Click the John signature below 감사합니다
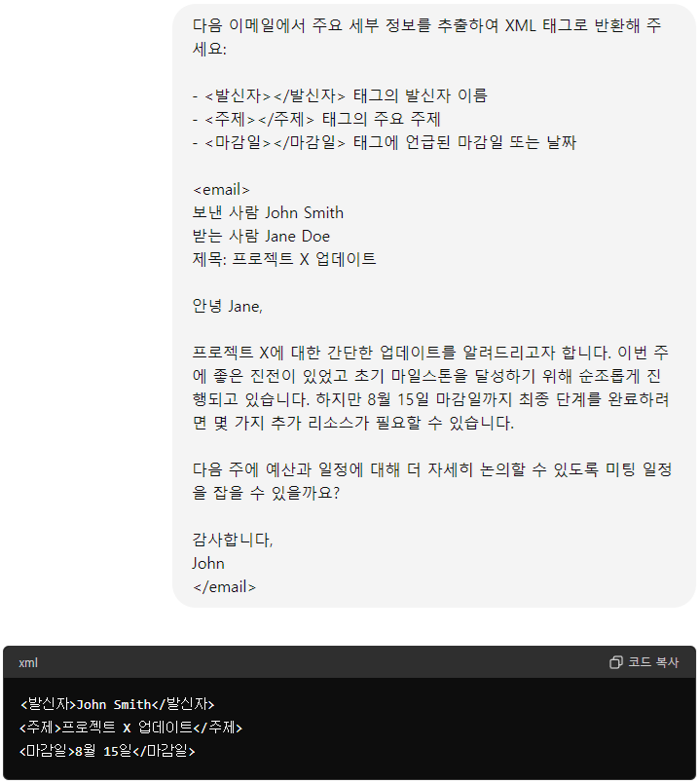699x784 pixels. click(208, 563)
